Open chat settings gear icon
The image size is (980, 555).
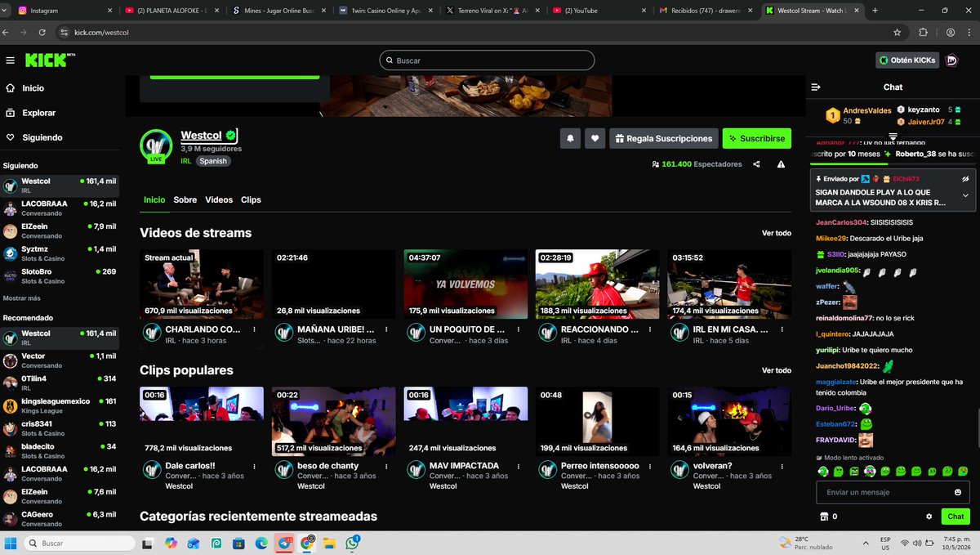(929, 517)
